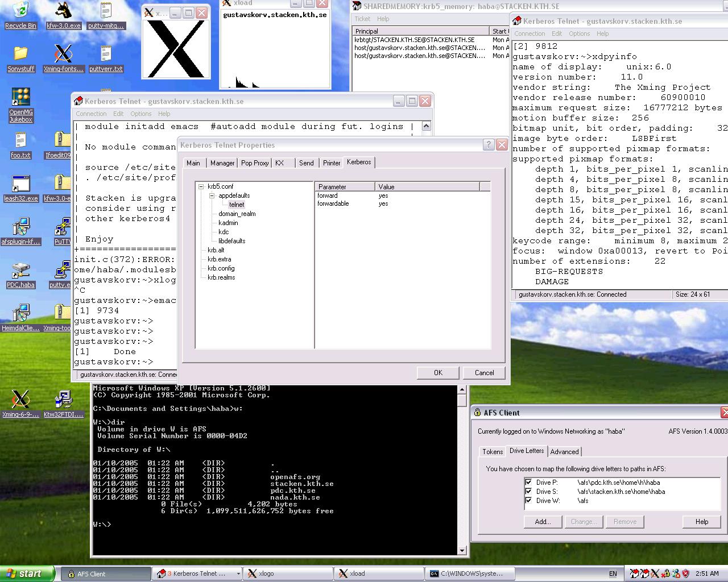The height and width of the screenshot is (582, 728).
Task: Open puttyerr.txt desktop file
Action: pyautogui.click(x=106, y=59)
